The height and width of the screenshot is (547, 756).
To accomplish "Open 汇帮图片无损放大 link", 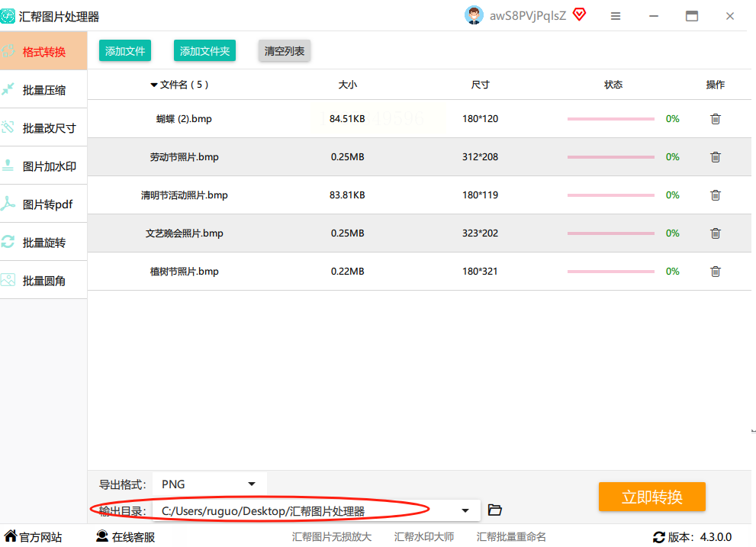I will pyautogui.click(x=332, y=537).
